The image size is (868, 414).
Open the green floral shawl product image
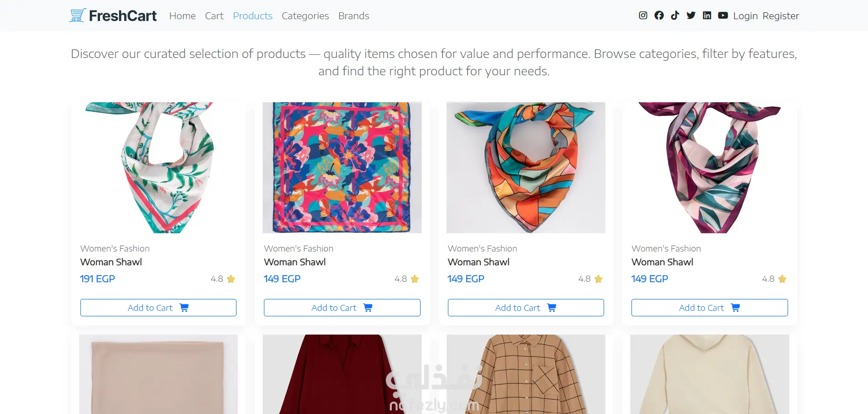(158, 168)
